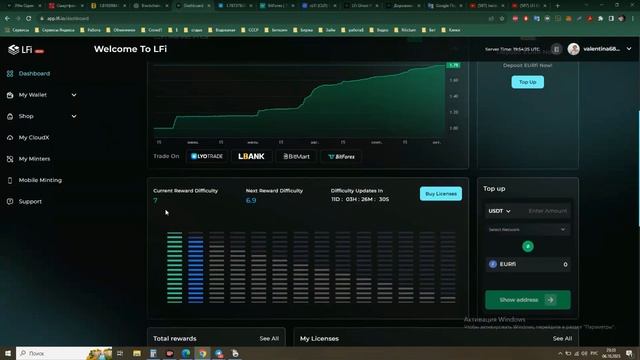Open the Dashboard sidebar item
Image resolution: width=640 pixels, height=360 pixels.
[34, 73]
